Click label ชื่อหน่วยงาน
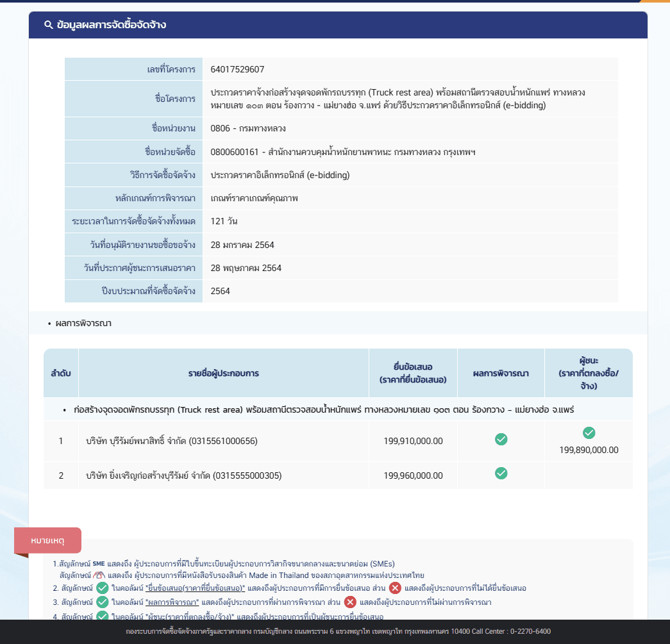The width and height of the screenshot is (670, 644). click(174, 128)
